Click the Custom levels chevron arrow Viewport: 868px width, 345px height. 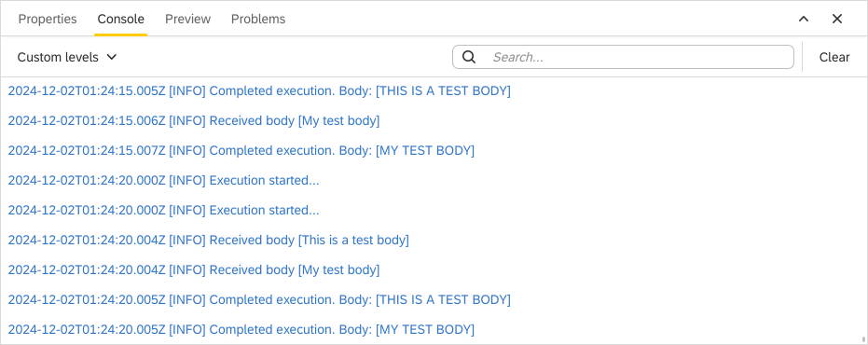pyautogui.click(x=111, y=57)
